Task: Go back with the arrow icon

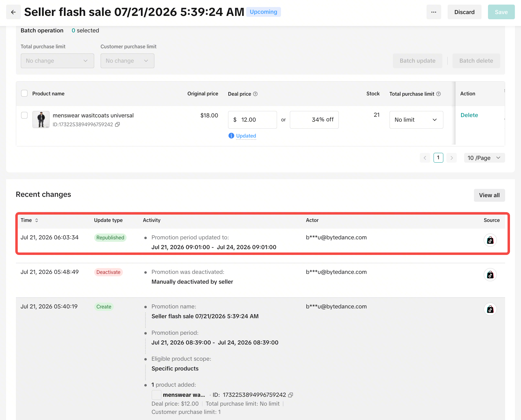Action: [13, 12]
